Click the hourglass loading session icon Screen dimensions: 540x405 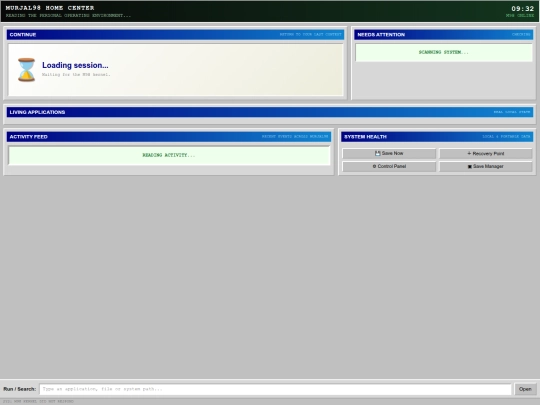coord(27,70)
